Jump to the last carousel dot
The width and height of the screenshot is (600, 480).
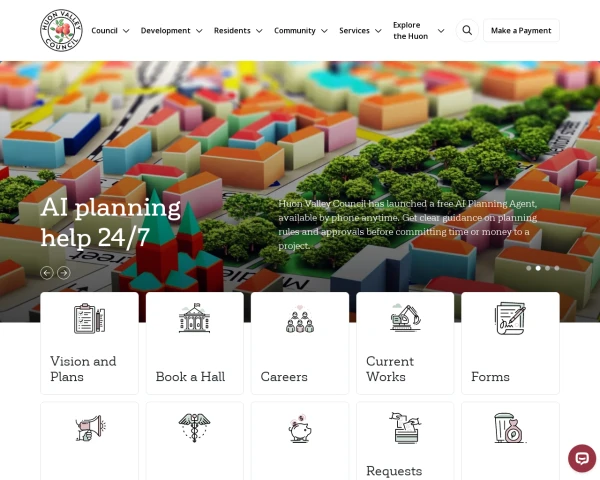[x=557, y=268]
